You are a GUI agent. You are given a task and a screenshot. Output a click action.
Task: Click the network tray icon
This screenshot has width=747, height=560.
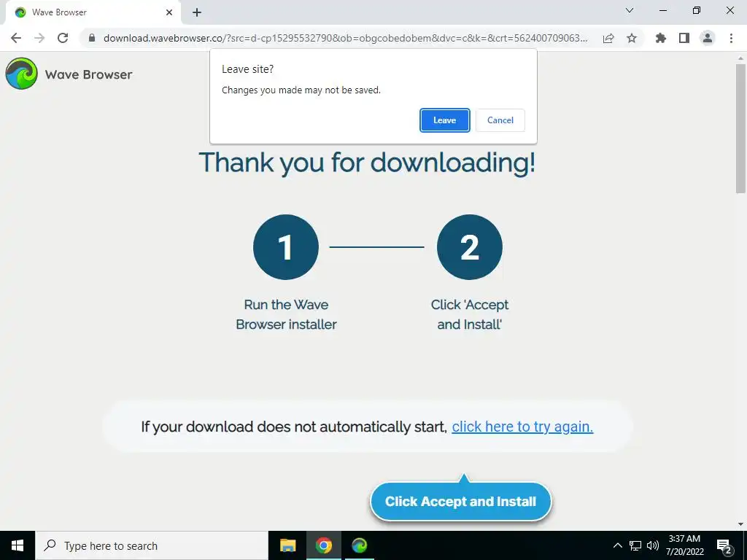[635, 545]
